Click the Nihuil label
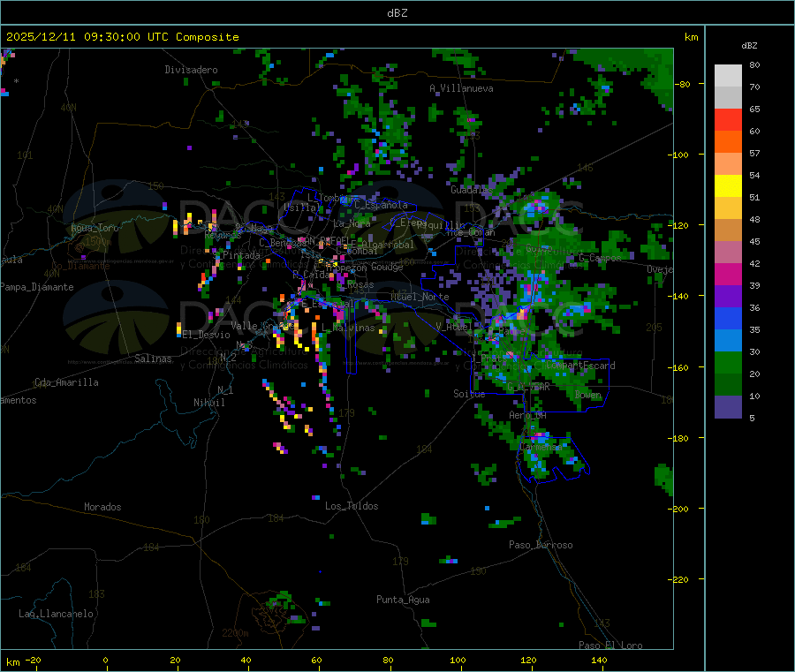 point(208,403)
